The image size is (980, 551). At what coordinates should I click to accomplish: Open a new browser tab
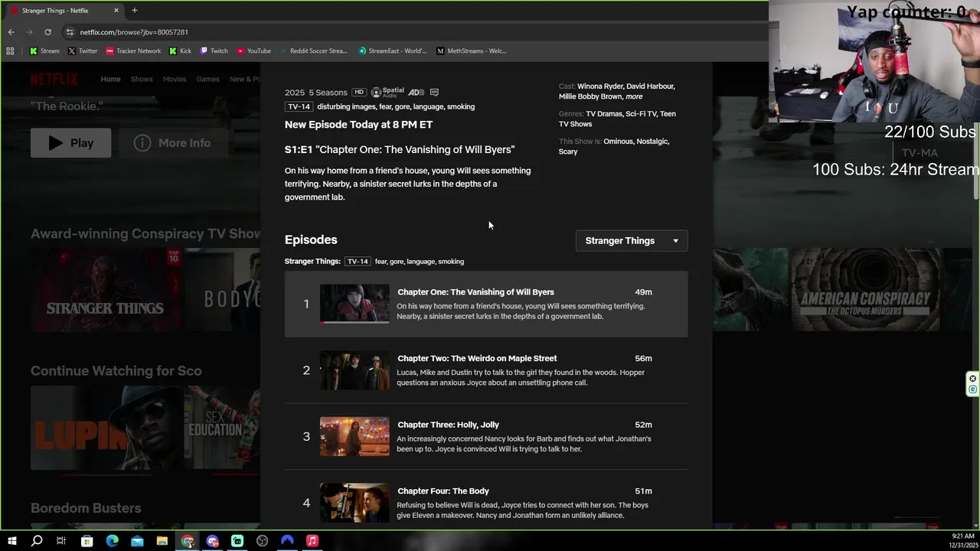135,11
